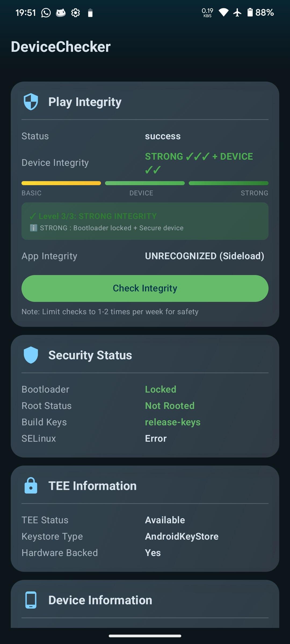Tap the settings gear status icon

75,13
